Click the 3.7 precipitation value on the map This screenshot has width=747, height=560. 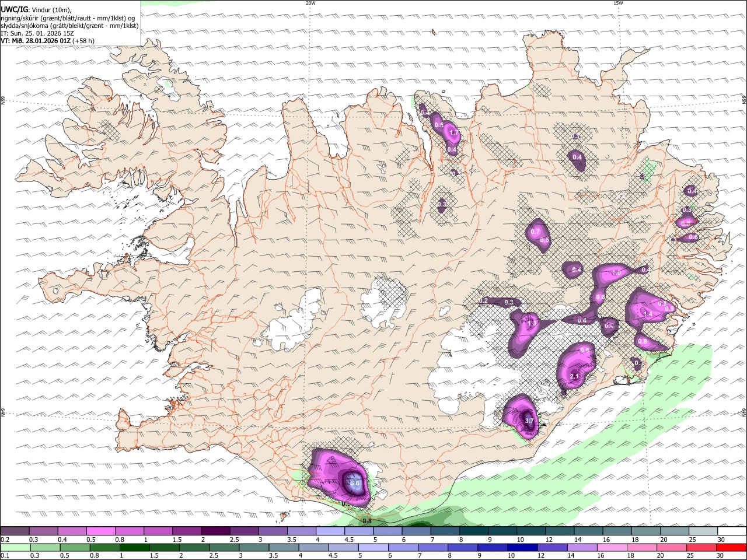coord(529,420)
